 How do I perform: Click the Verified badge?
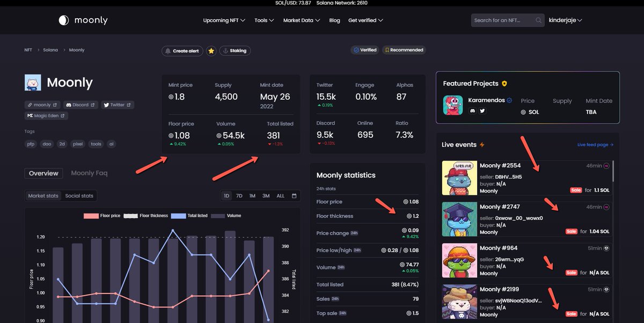tap(364, 50)
